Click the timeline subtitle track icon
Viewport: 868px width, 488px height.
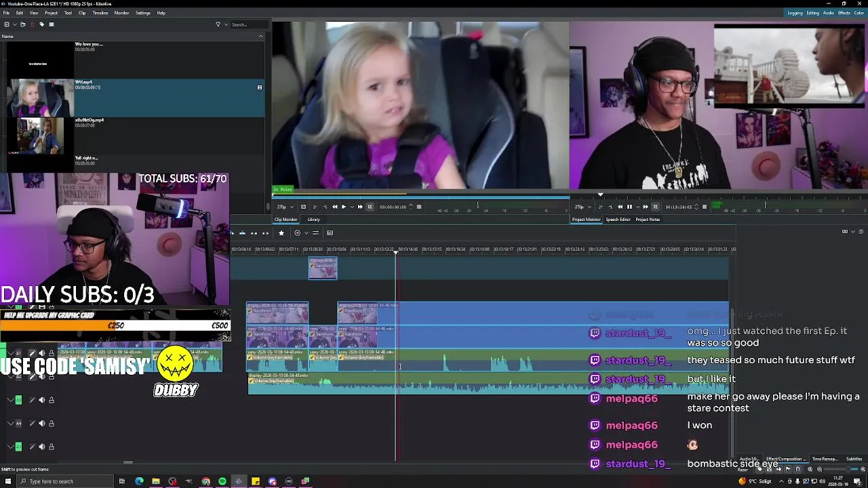pos(330,233)
